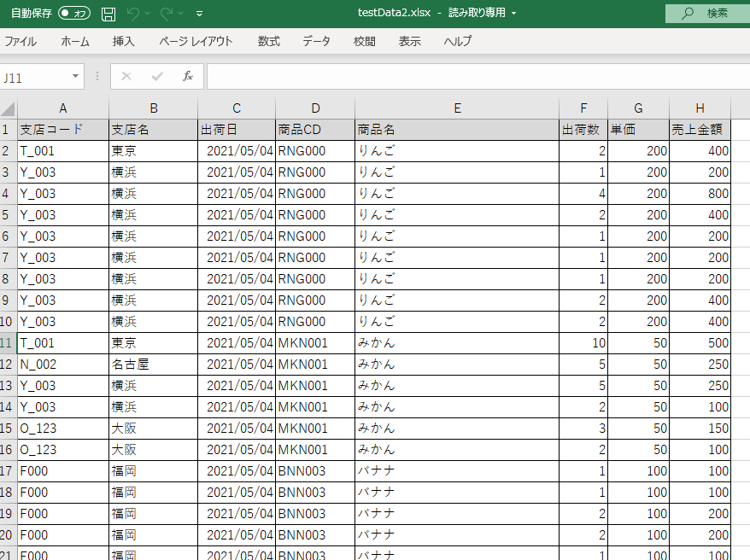Click the Redo arrow icon
The image size is (750, 560).
point(167,14)
